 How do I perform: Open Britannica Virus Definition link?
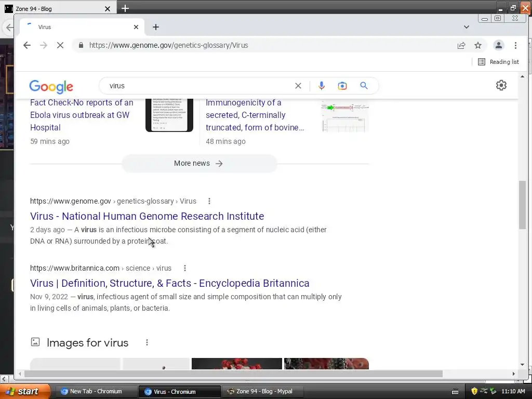click(170, 283)
